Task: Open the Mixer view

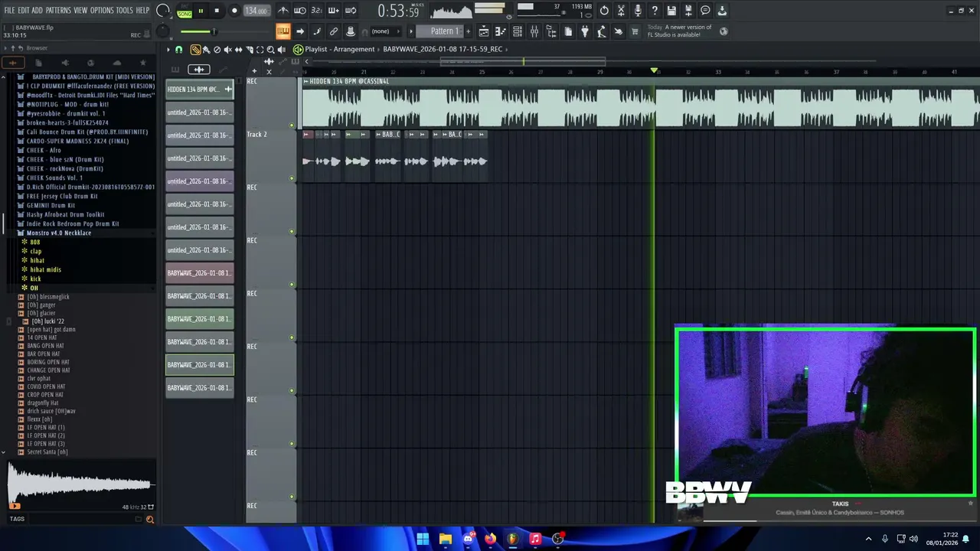Action: pyautogui.click(x=534, y=31)
